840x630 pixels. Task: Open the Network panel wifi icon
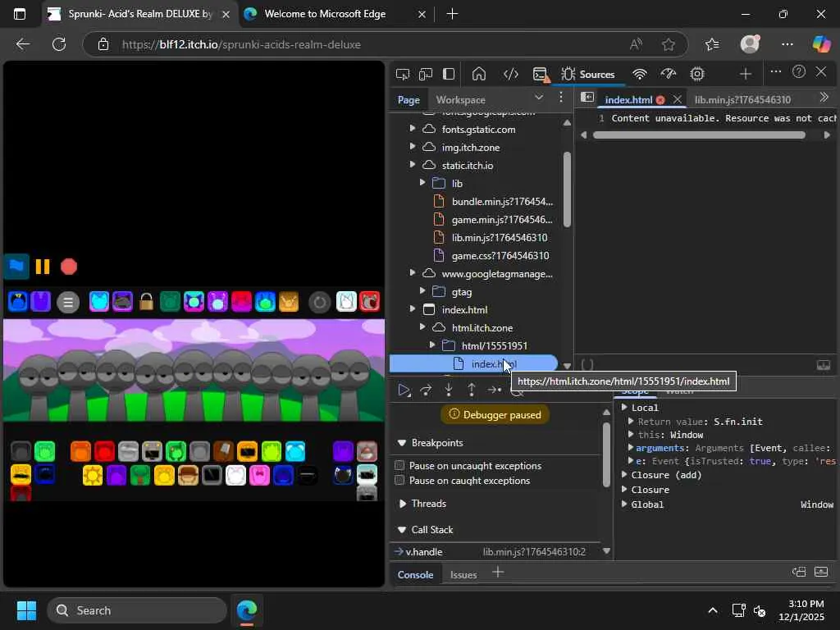click(640, 74)
